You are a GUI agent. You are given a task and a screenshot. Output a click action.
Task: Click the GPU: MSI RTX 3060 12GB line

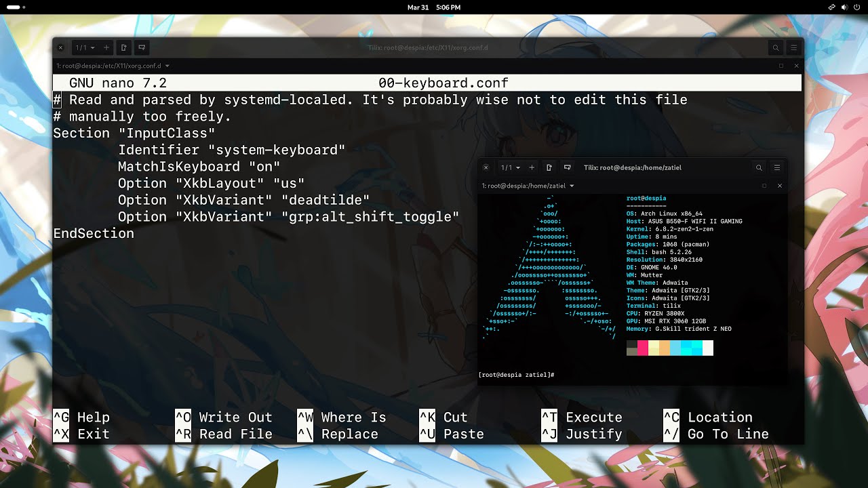click(667, 321)
